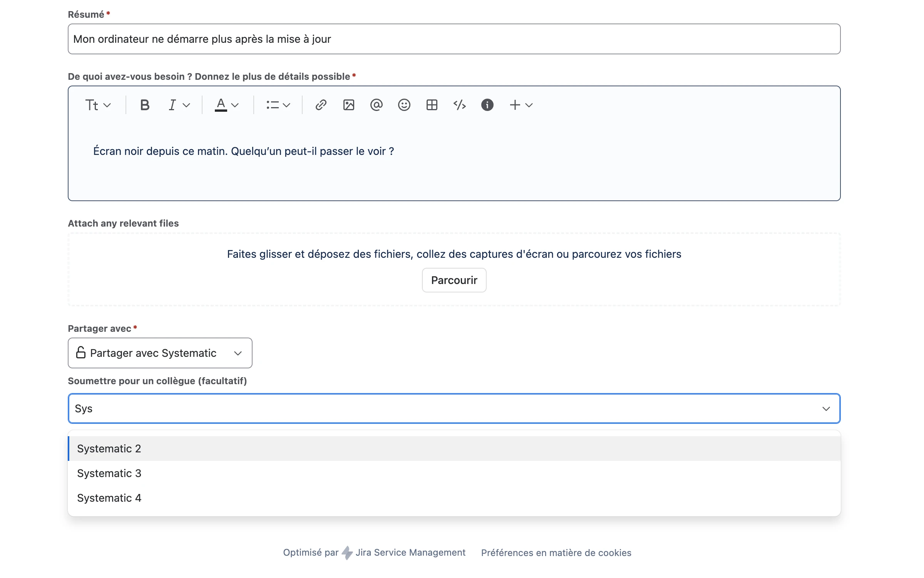The height and width of the screenshot is (578, 924).
Task: Open the text styles (Tt) menu
Action: tap(98, 105)
